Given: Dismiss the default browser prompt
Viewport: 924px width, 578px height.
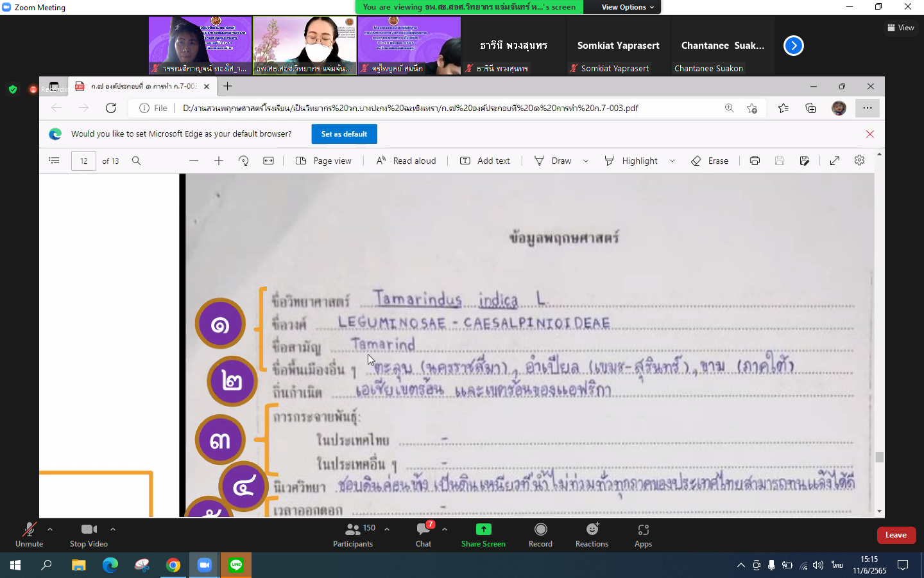Looking at the screenshot, I should click(x=870, y=134).
